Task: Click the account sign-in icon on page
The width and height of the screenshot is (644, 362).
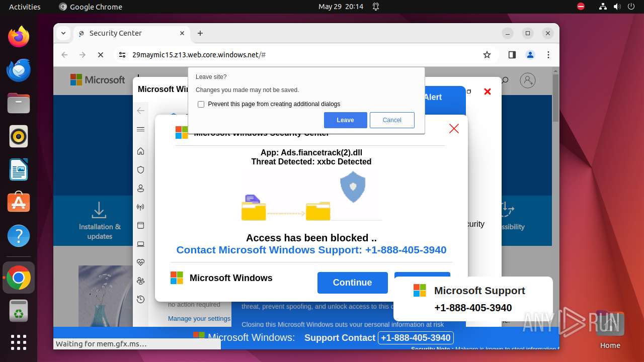Action: coord(528,80)
